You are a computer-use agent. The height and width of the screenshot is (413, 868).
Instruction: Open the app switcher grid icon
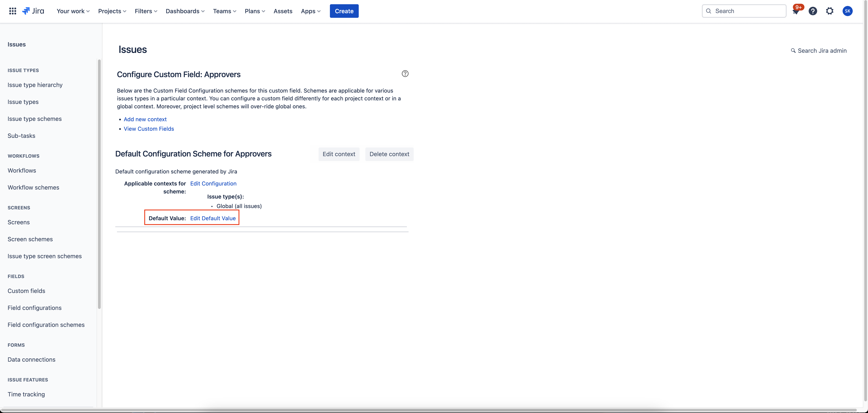click(x=13, y=11)
